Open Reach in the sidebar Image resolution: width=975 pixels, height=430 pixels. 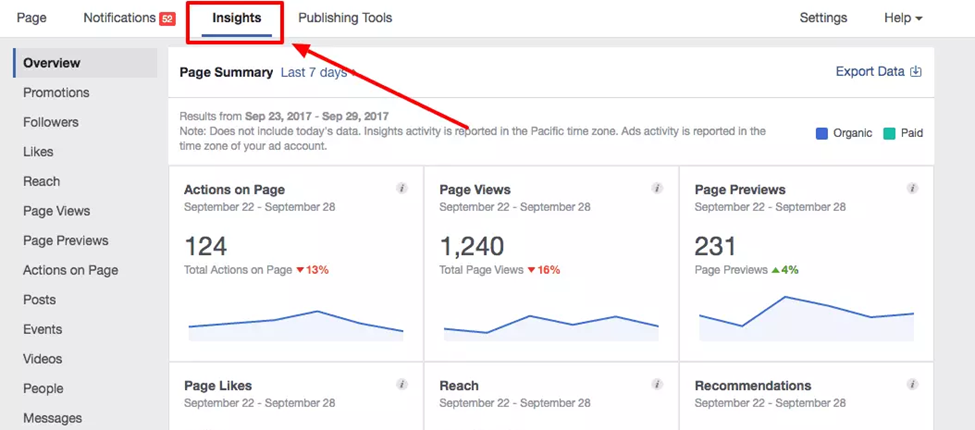[x=42, y=181]
